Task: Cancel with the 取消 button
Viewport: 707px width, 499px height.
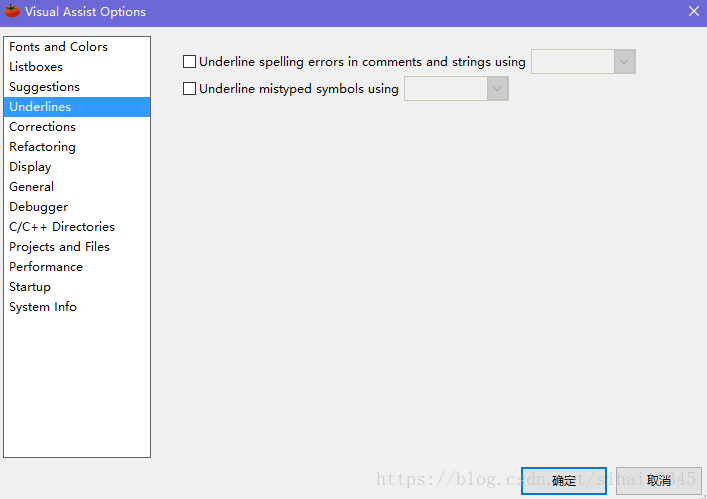Action: point(659,481)
